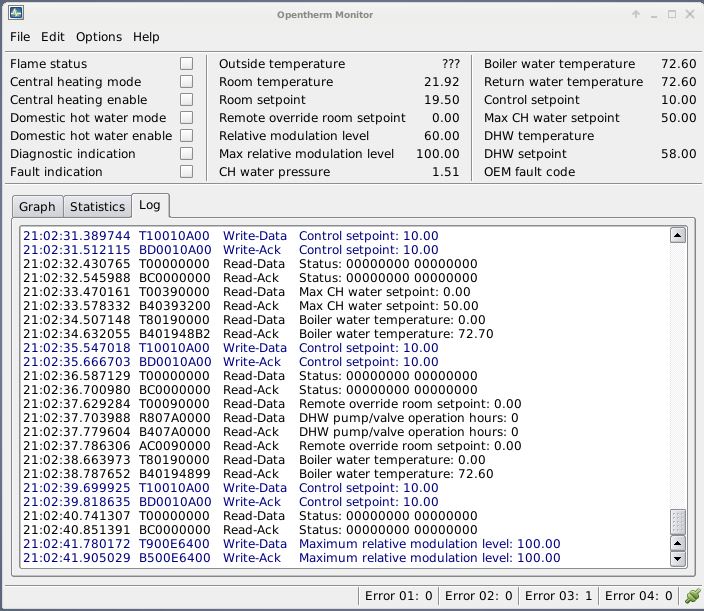Click the Return water temperature label

[x=563, y=82]
